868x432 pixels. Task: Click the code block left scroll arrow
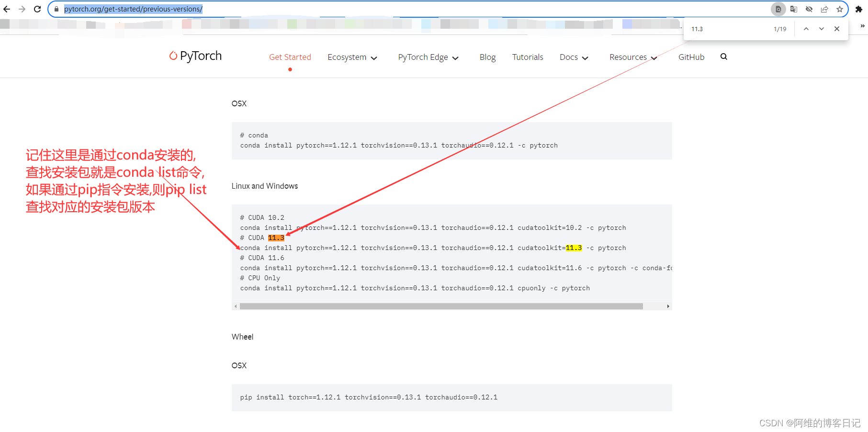tap(236, 306)
